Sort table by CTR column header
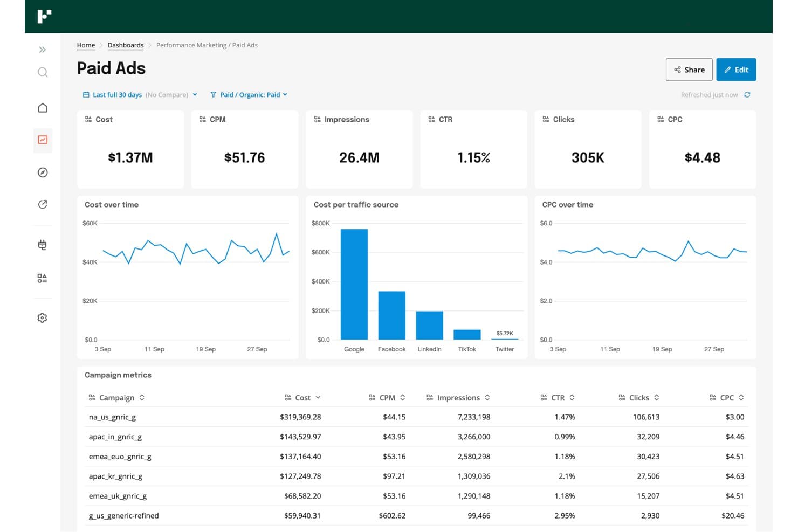The height and width of the screenshot is (532, 798). tap(558, 398)
